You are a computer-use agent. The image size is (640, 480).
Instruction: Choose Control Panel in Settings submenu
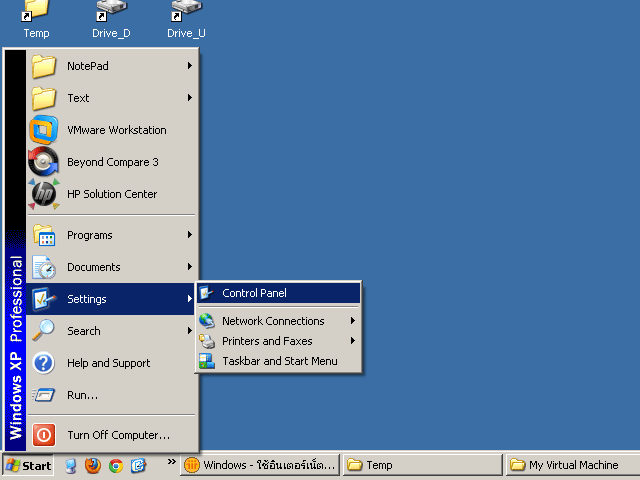(279, 293)
